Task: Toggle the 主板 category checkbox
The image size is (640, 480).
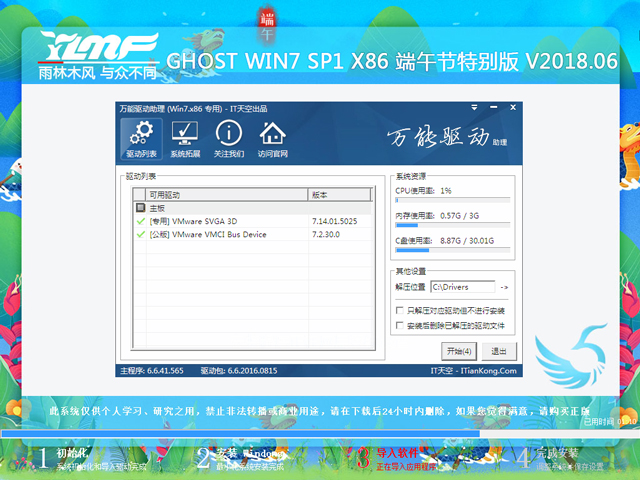Action: 140,208
